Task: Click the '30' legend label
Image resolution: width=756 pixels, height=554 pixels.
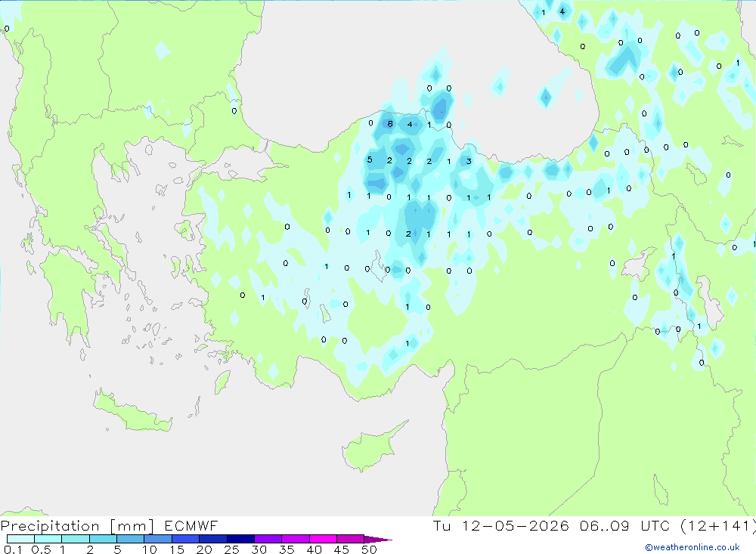Action: click(x=259, y=549)
